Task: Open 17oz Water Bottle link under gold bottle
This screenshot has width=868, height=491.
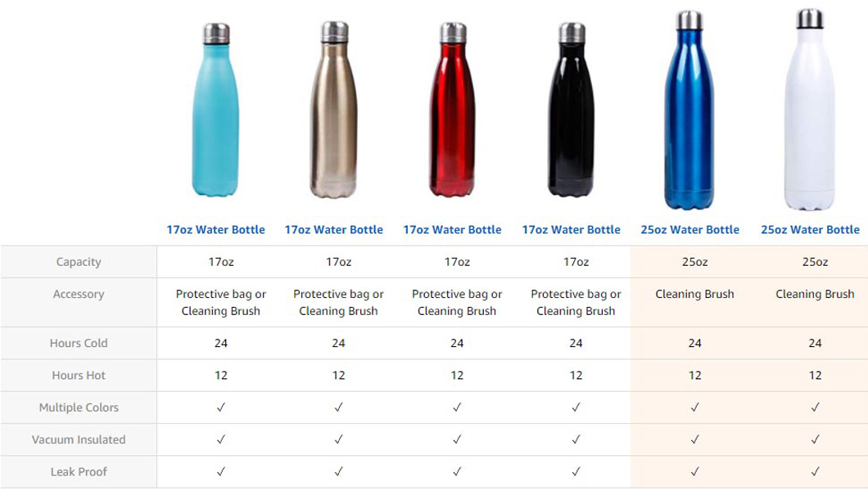Action: [334, 229]
